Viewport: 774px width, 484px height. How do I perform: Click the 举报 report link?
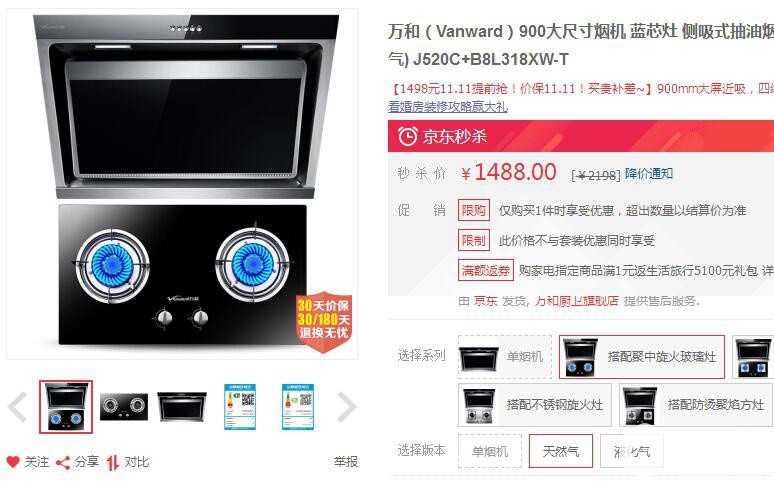click(346, 462)
